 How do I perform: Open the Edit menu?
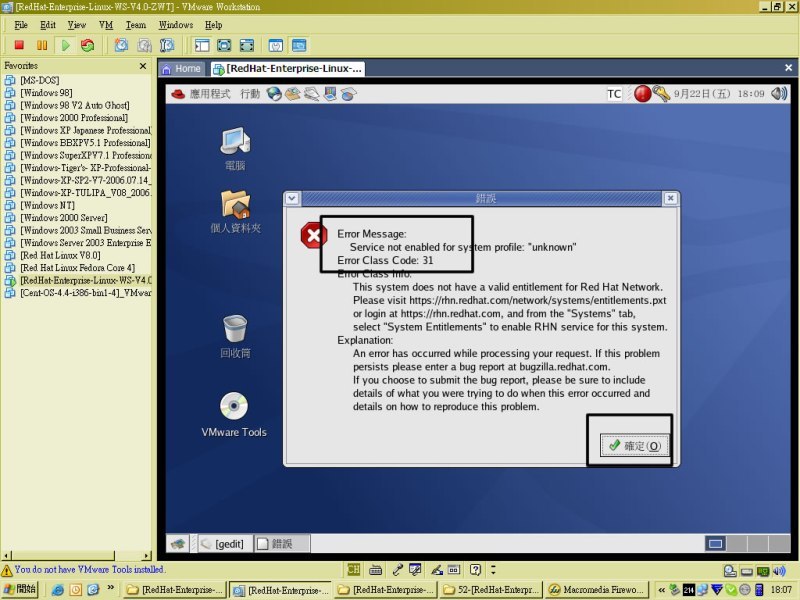(x=48, y=25)
